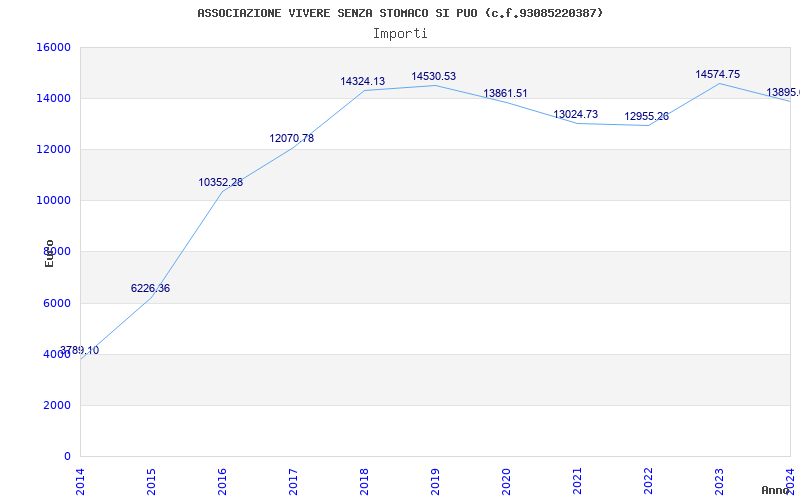
Task: Select the Importi subtitle
Action: pyautogui.click(x=400, y=34)
